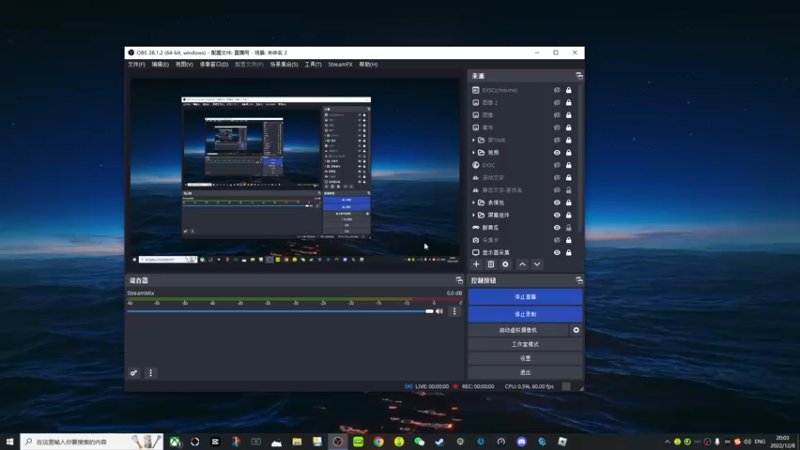The width and height of the screenshot is (800, 450).
Task: Click the icon of 滚动文字 source
Action: tap(476, 178)
